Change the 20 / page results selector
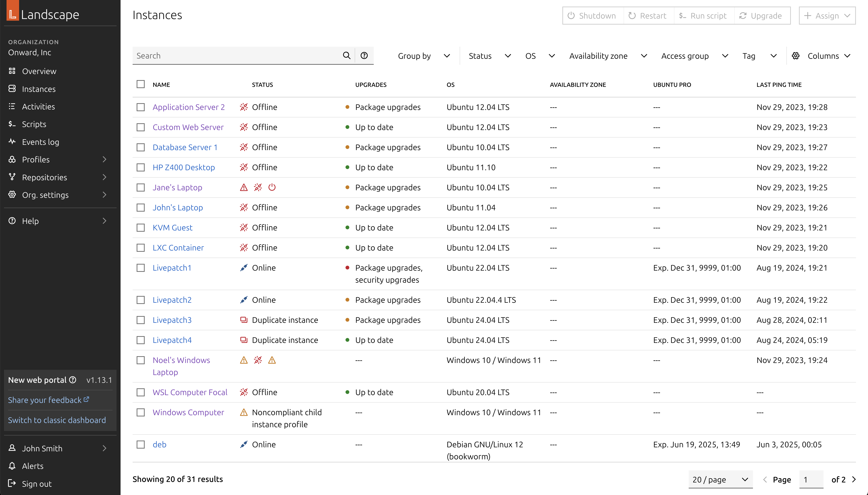Image resolution: width=868 pixels, height=495 pixels. pos(720,479)
